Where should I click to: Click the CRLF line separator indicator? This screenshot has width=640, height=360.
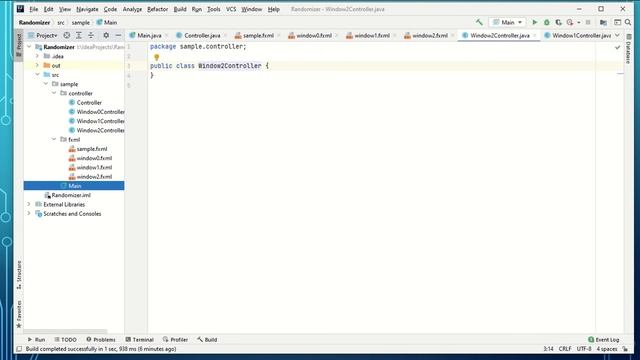tap(565, 349)
